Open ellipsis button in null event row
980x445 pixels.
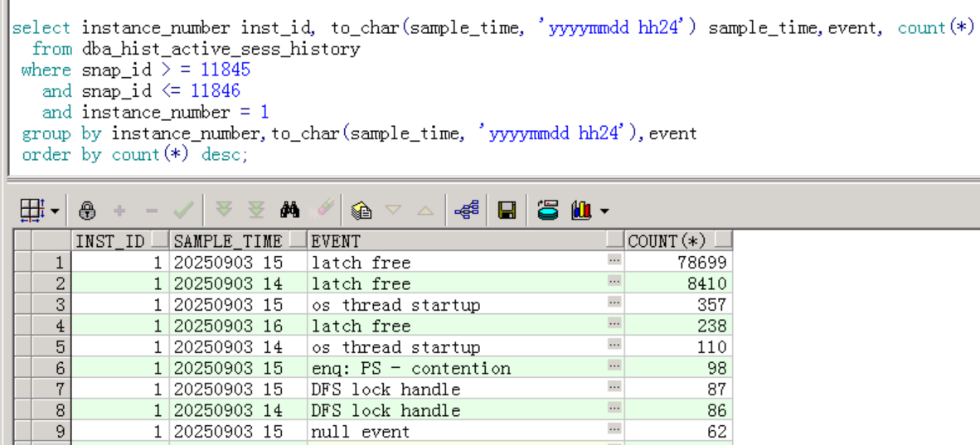[615, 428]
